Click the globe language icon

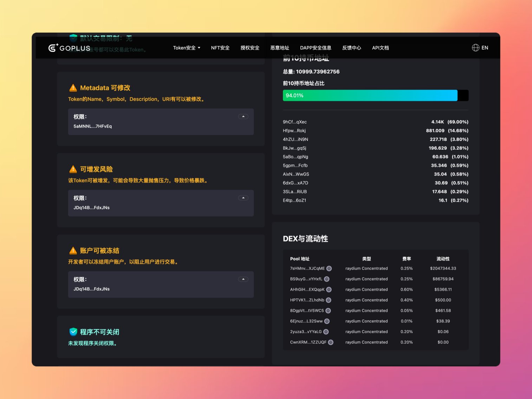(x=475, y=48)
